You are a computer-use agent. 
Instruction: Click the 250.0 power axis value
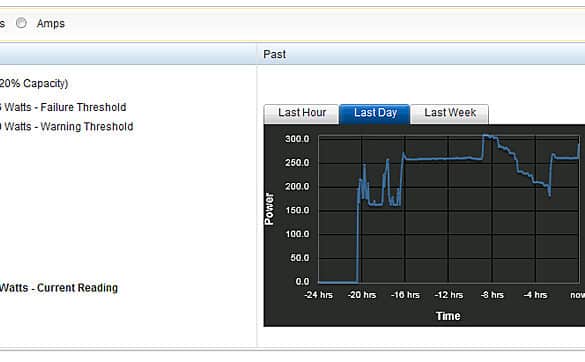(x=297, y=163)
